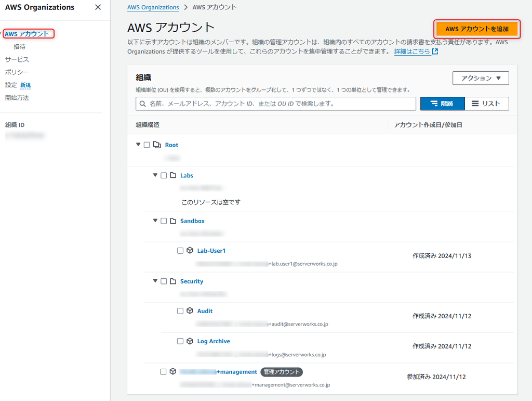Click the Log Archive account cube icon

pyautogui.click(x=190, y=341)
